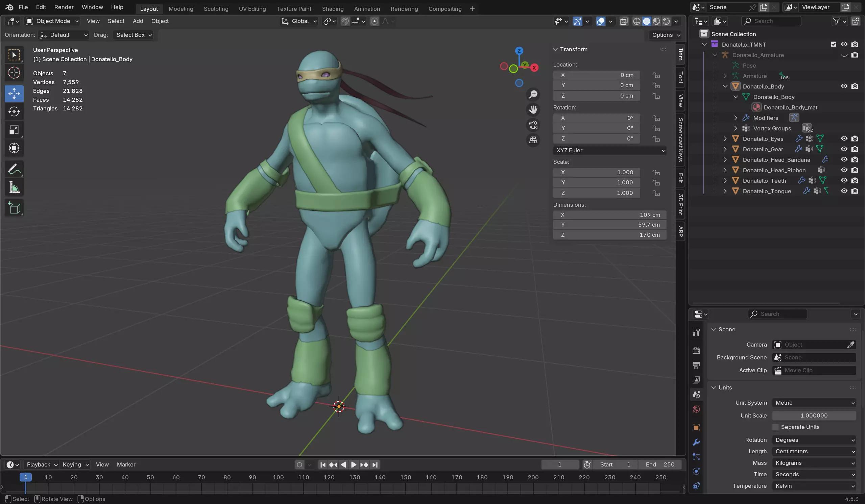Click the Zoom view magnifier icon
This screenshot has height=504, width=865.
pos(533,94)
